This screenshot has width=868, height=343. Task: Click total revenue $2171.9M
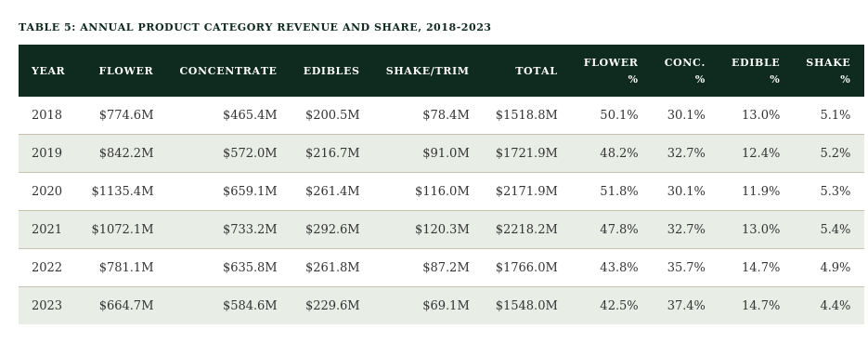point(526,191)
